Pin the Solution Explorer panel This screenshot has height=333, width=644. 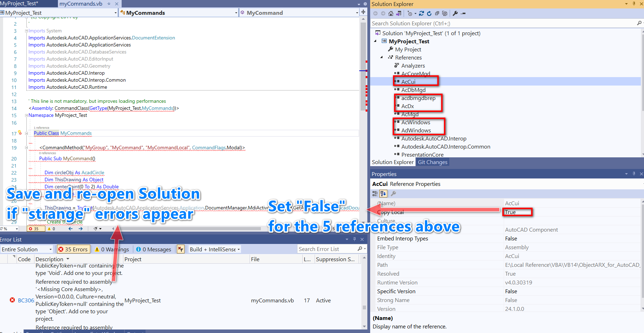point(634,4)
